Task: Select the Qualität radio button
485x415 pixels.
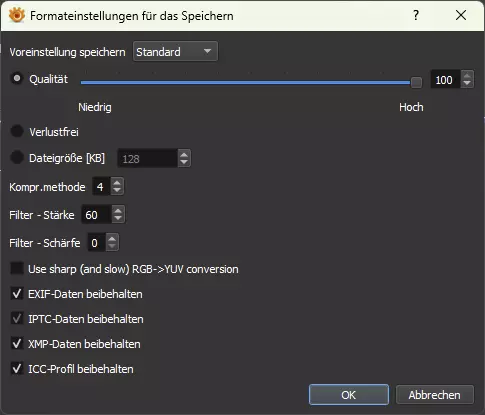Action: tap(17, 79)
